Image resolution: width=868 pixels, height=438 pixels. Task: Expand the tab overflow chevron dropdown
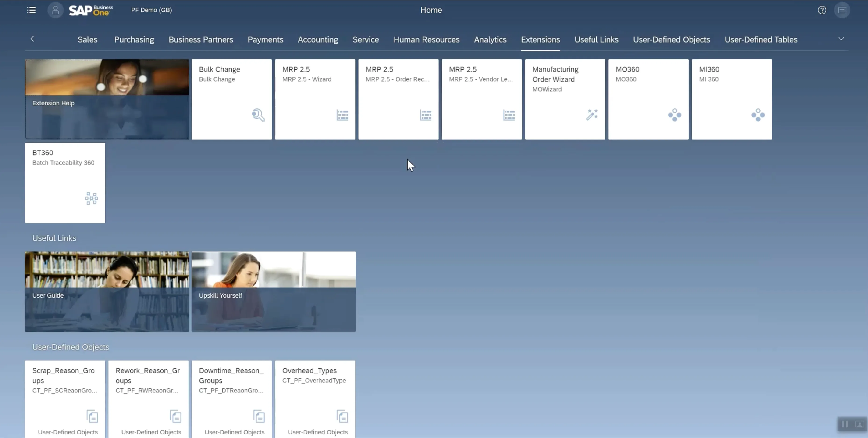pos(841,39)
